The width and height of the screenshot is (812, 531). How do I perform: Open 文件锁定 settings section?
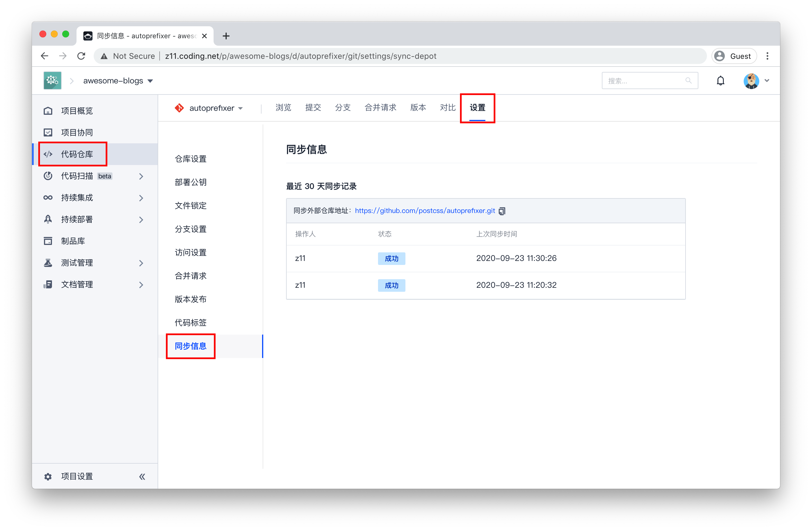pos(191,206)
